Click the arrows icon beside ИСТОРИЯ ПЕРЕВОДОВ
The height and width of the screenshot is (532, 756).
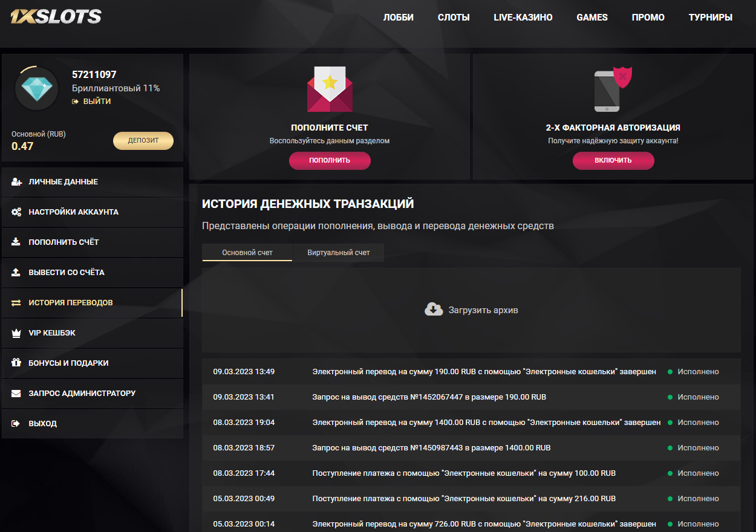[16, 303]
